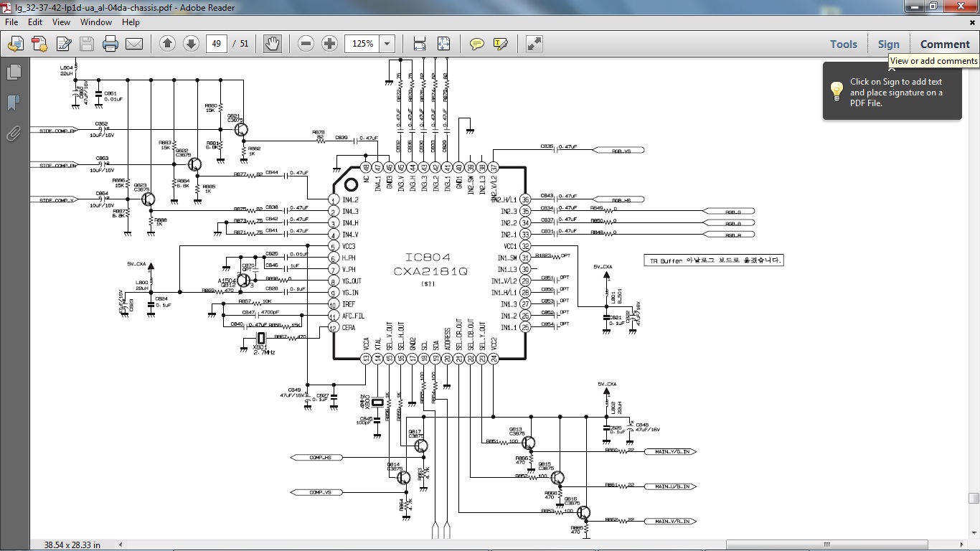Viewport: 980px width, 551px height.
Task: Switch to Read Mode view
Action: coord(534,44)
